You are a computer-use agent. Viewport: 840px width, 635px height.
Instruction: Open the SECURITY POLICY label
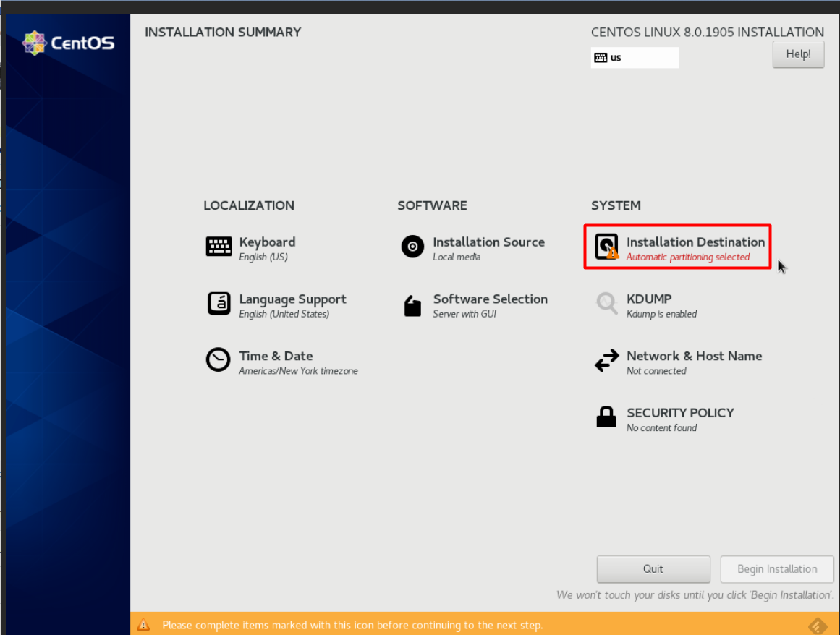(x=680, y=413)
